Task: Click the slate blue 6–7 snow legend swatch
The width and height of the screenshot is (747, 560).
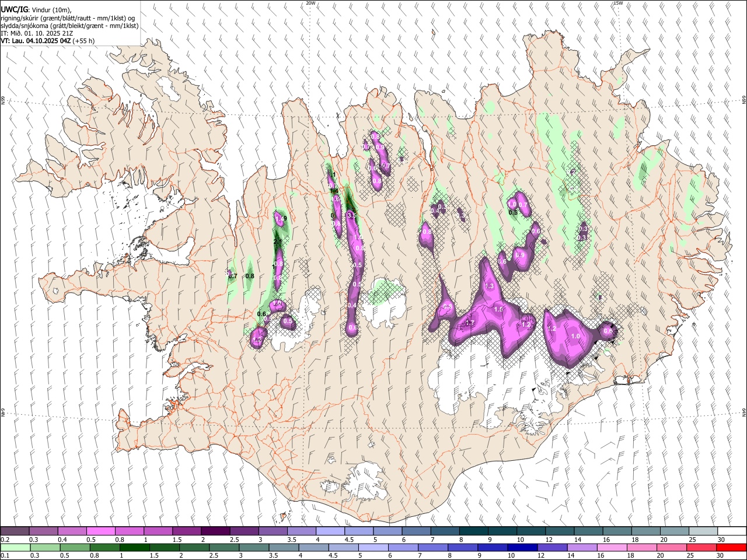Action: point(417,531)
